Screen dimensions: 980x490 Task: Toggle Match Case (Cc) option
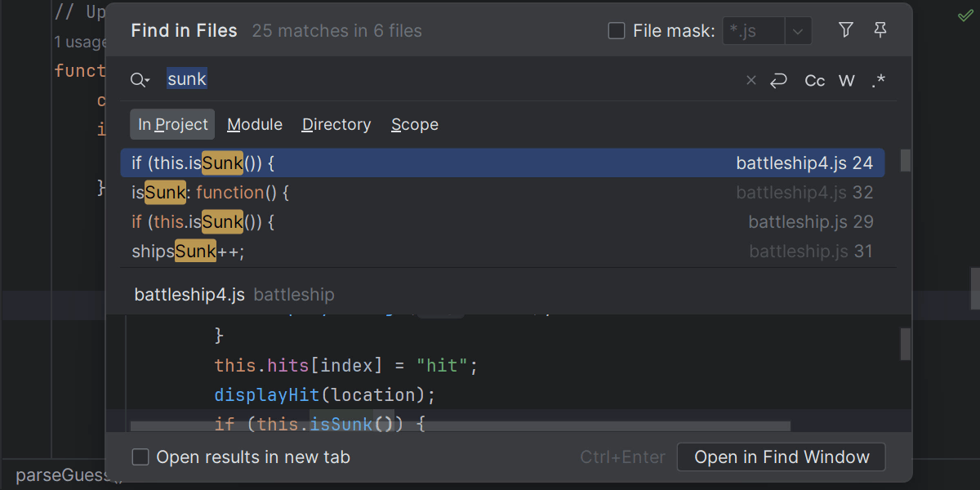pyautogui.click(x=814, y=80)
